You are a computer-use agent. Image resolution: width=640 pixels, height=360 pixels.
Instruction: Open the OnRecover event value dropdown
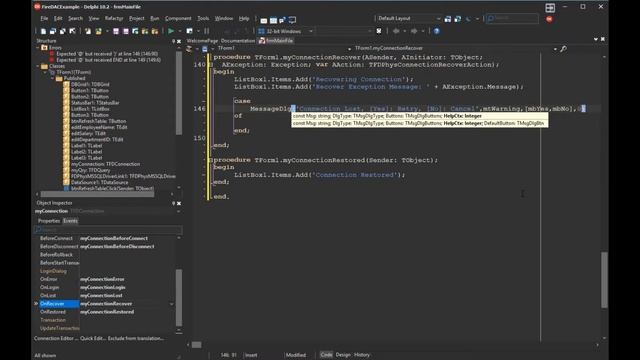click(171, 304)
